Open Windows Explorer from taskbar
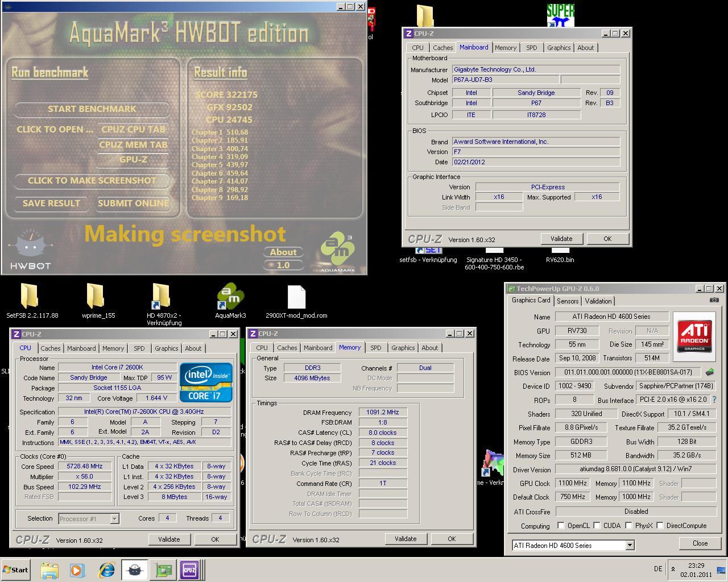The height and width of the screenshot is (582, 728). (49, 570)
